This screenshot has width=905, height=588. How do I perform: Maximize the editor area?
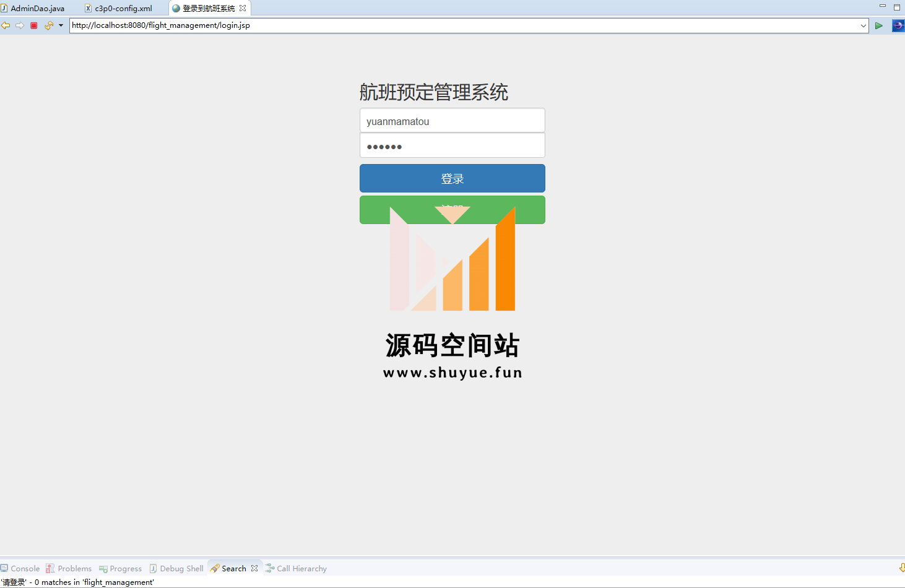(x=897, y=7)
